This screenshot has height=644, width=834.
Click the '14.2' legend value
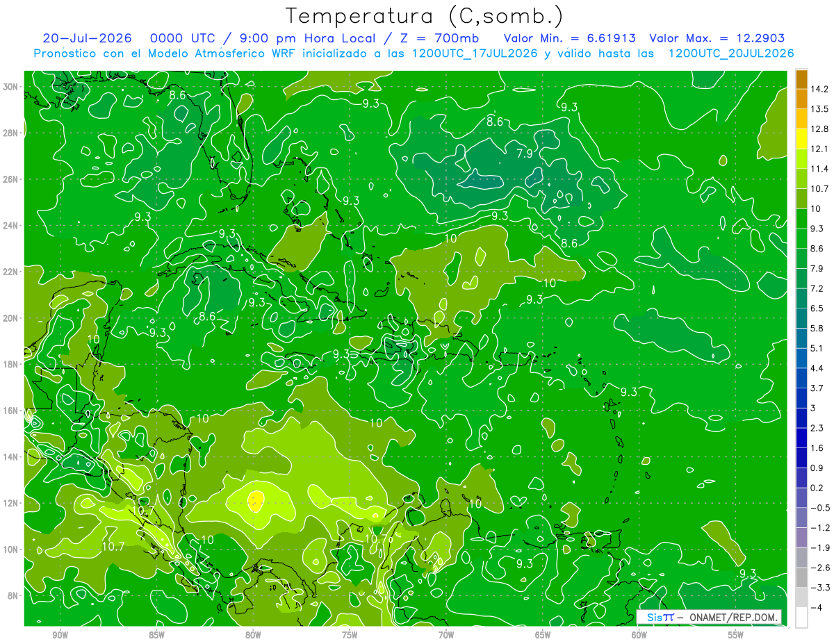pyautogui.click(x=819, y=89)
